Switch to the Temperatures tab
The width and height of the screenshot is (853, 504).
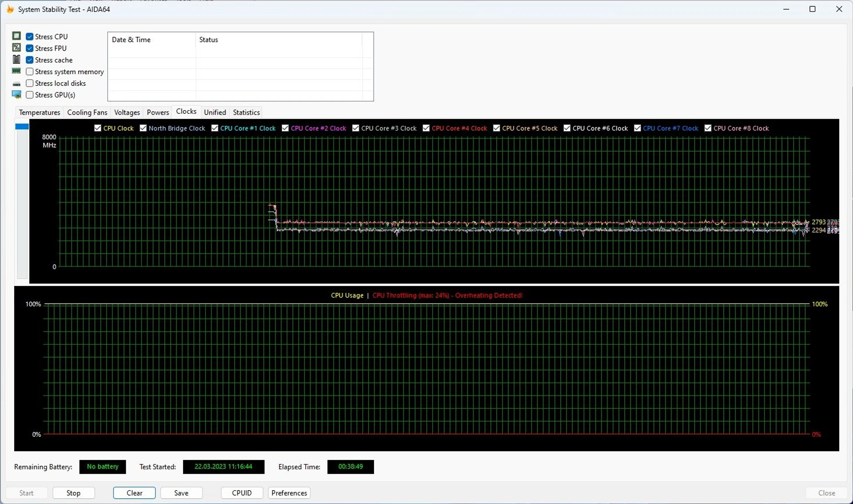pyautogui.click(x=40, y=112)
